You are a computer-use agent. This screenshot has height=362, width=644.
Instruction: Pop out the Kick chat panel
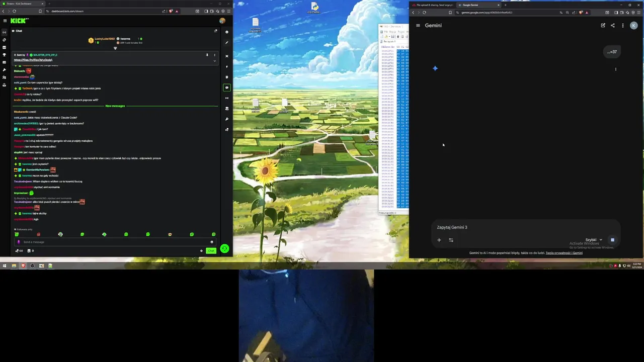(x=216, y=31)
